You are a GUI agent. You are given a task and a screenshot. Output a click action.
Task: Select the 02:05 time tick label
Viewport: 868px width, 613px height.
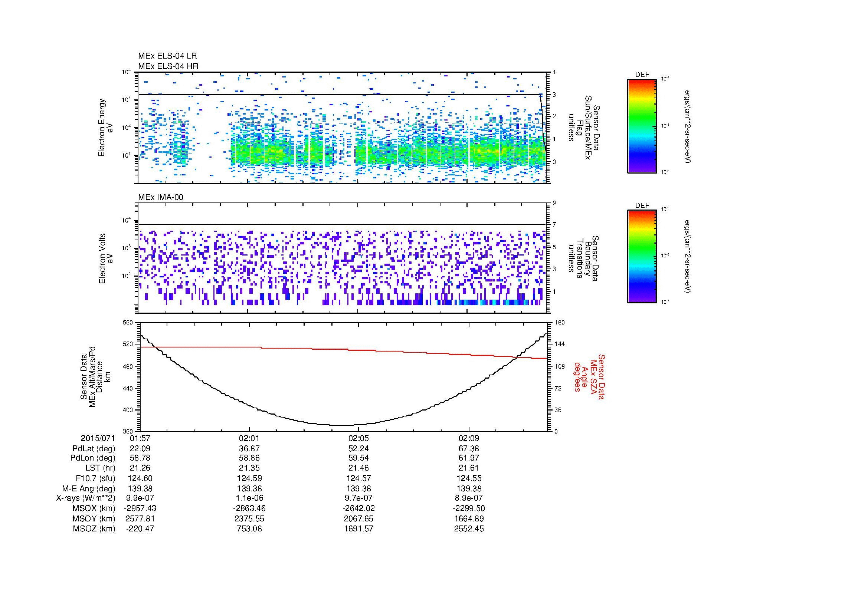359,438
